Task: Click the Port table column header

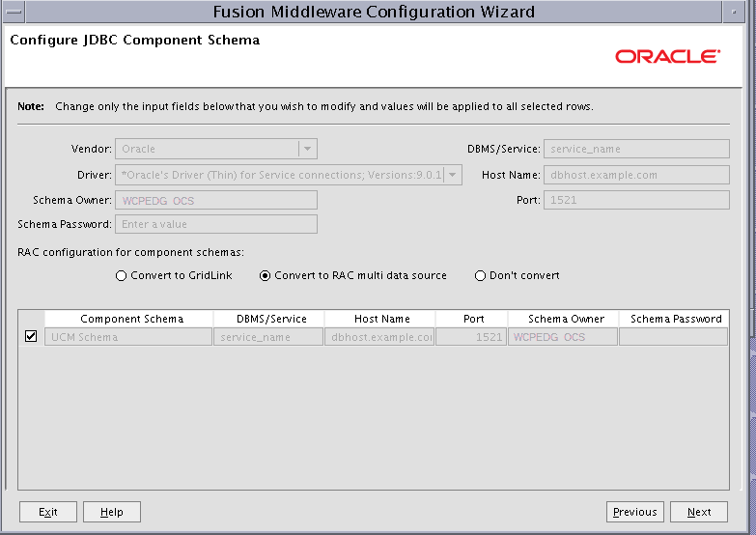Action: pos(471,319)
